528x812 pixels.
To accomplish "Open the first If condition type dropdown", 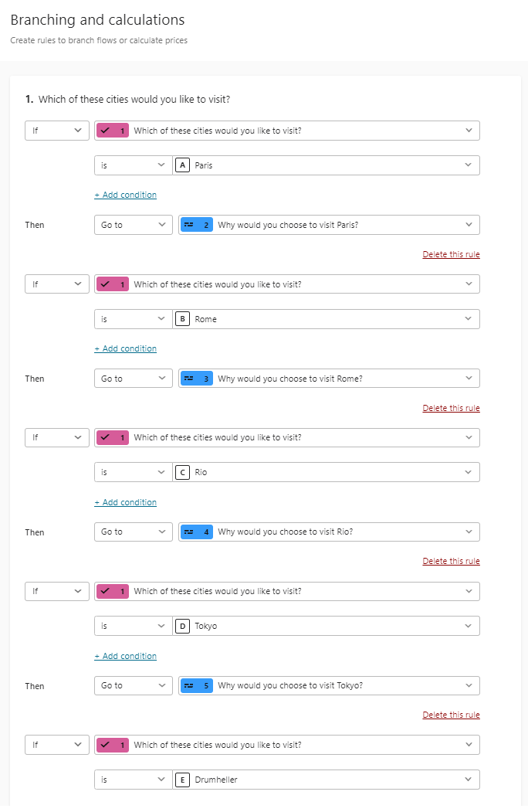I will (57, 131).
